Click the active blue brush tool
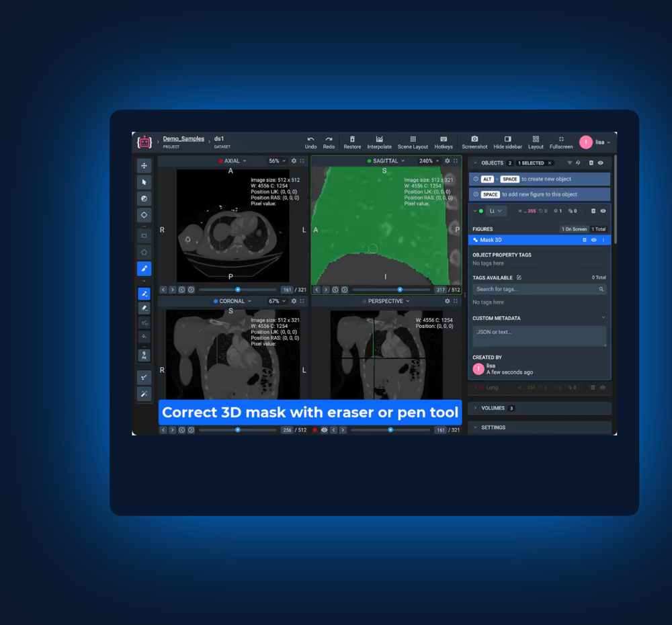The height and width of the screenshot is (625, 672). [x=144, y=268]
